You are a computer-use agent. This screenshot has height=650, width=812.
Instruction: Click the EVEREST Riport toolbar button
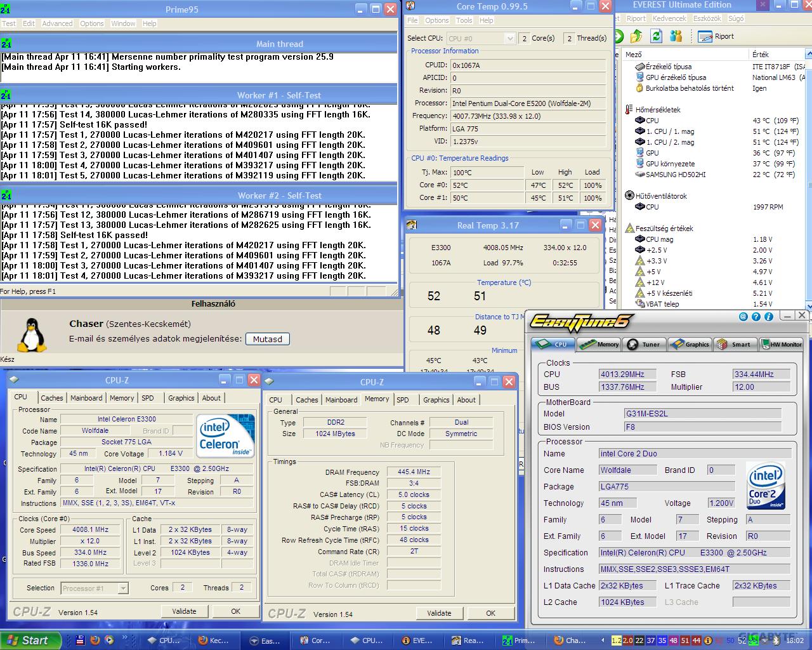point(716,36)
